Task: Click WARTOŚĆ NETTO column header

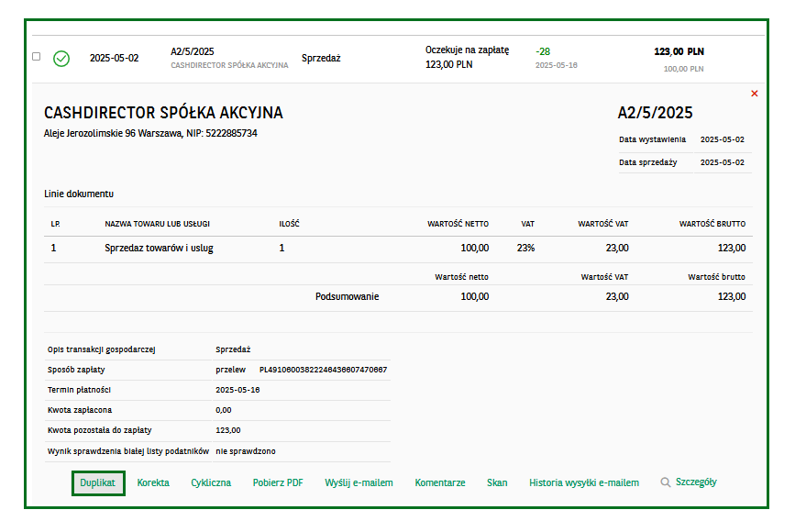Action: [x=458, y=224]
